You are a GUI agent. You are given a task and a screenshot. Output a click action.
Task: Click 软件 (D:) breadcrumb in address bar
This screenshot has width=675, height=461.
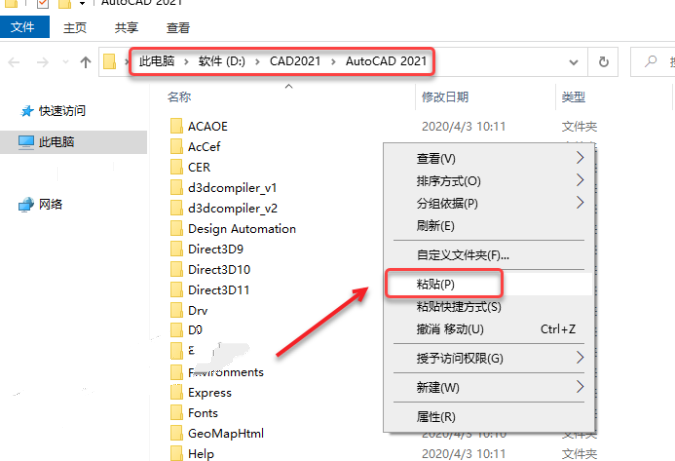pyautogui.click(x=222, y=61)
